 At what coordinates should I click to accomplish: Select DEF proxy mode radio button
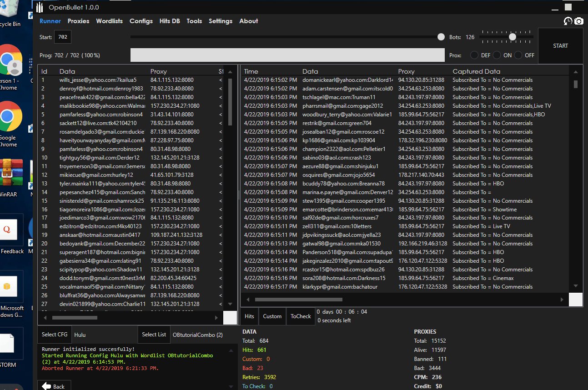(474, 55)
